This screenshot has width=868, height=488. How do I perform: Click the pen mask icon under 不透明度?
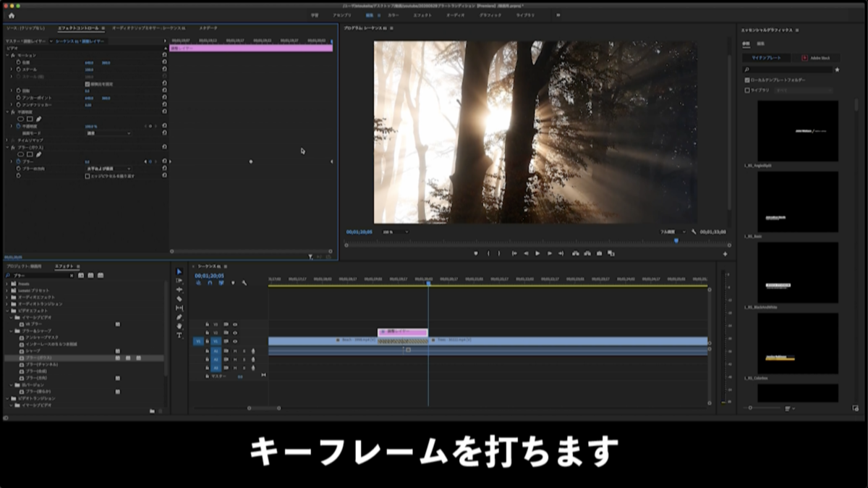click(38, 119)
